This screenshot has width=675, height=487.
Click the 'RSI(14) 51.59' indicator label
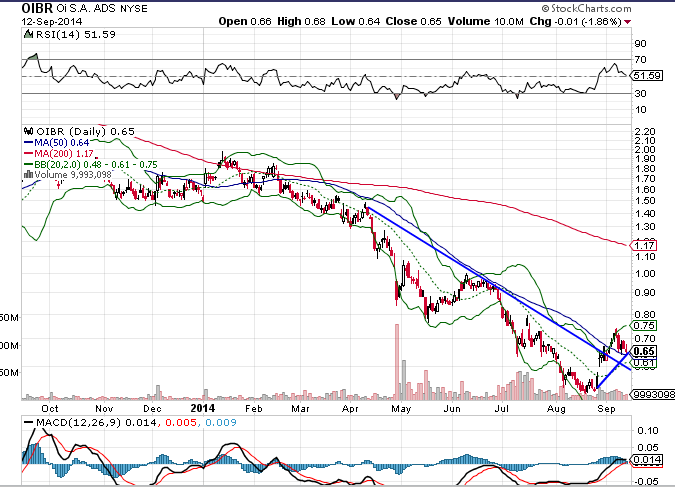click(x=75, y=34)
